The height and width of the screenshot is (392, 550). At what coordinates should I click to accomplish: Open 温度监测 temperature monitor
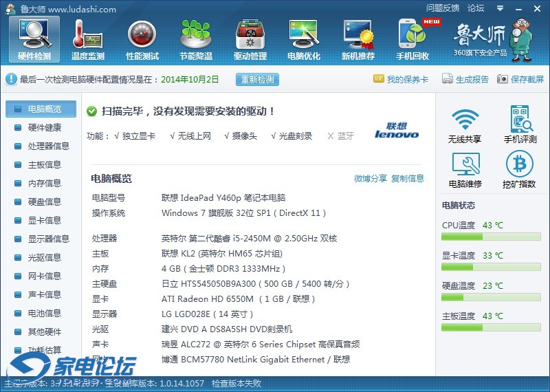88,40
